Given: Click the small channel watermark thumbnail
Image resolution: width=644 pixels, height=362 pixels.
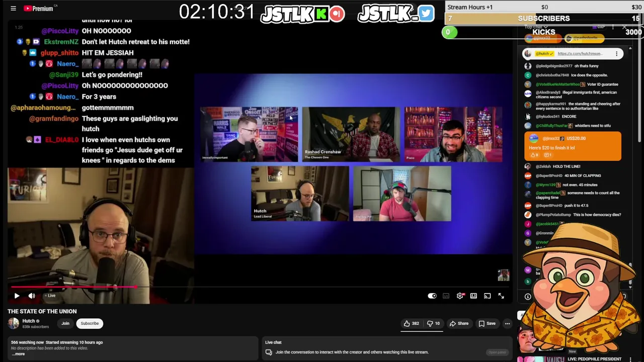Looking at the screenshot, I should pyautogui.click(x=504, y=275).
